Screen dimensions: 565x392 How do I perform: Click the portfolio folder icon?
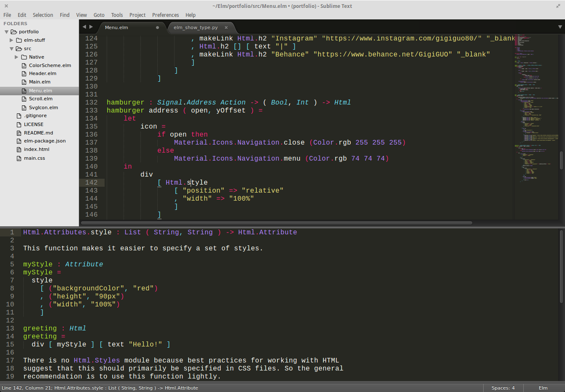13,32
